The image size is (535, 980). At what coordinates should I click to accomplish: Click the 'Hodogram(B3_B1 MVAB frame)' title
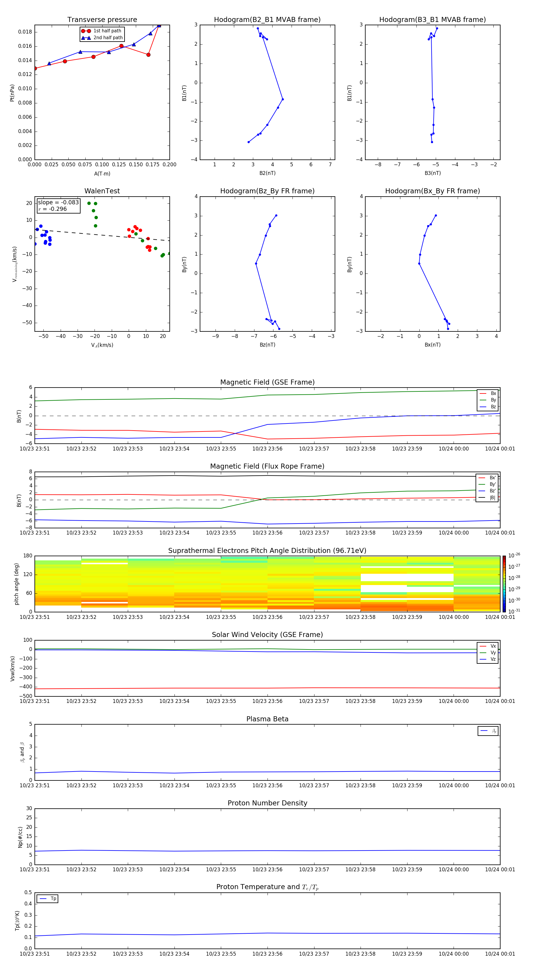(x=432, y=20)
